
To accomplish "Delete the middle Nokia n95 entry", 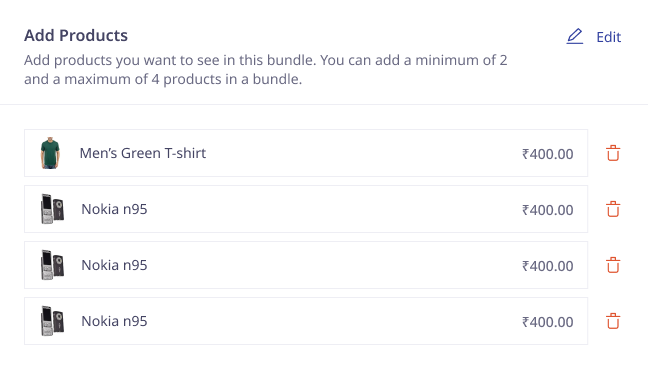I will point(613,265).
